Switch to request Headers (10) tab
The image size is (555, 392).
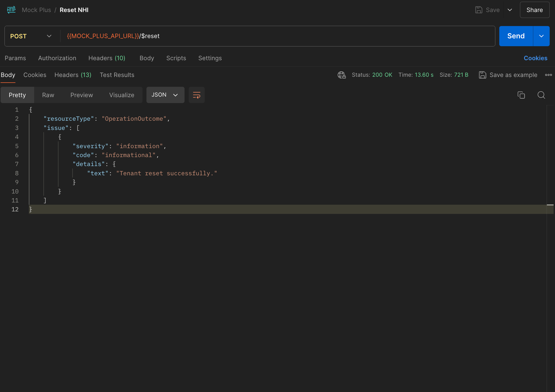click(x=107, y=58)
